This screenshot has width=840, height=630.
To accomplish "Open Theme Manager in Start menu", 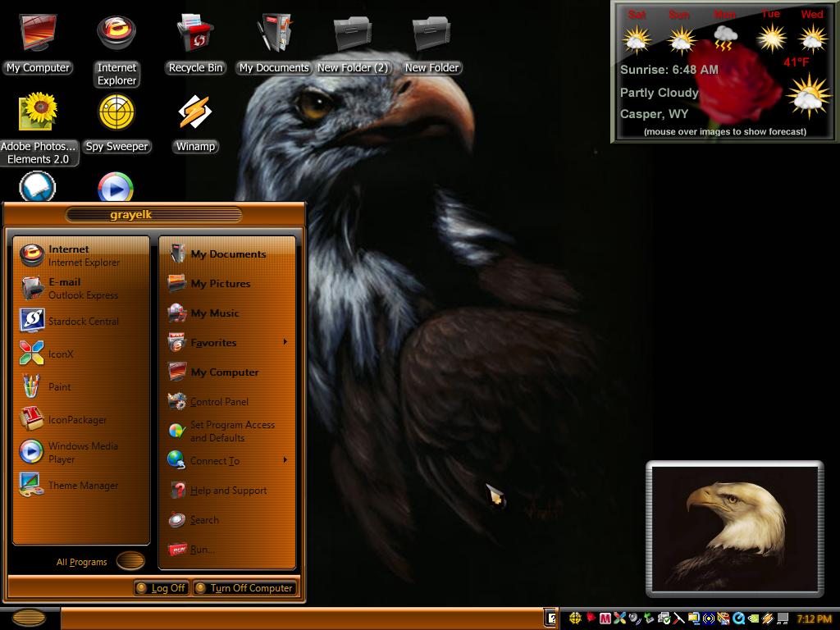I will pyautogui.click(x=80, y=486).
